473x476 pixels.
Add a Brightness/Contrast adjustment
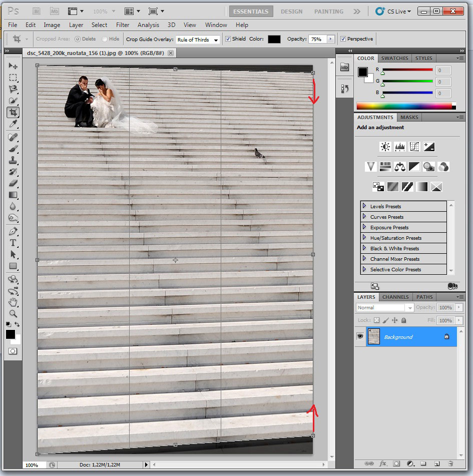pyautogui.click(x=385, y=147)
